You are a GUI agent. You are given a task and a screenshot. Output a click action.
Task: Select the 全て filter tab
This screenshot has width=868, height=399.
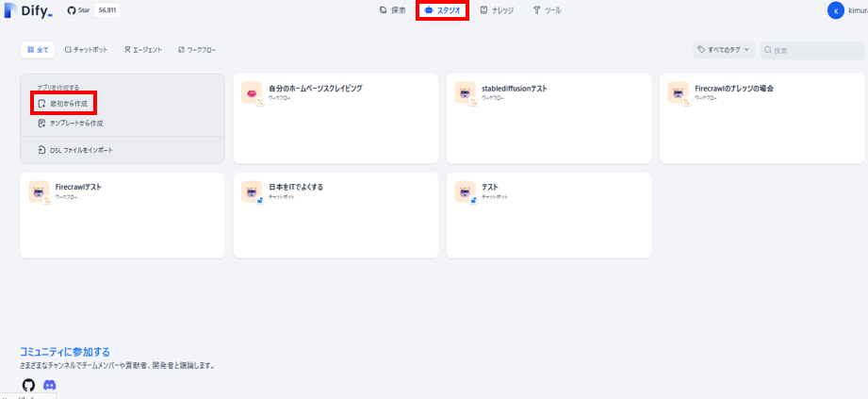click(x=38, y=50)
